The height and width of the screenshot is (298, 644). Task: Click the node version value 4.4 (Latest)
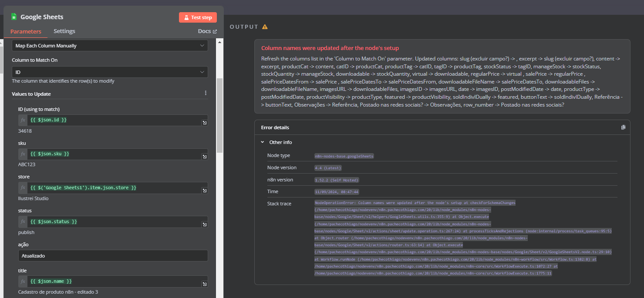[328, 168]
